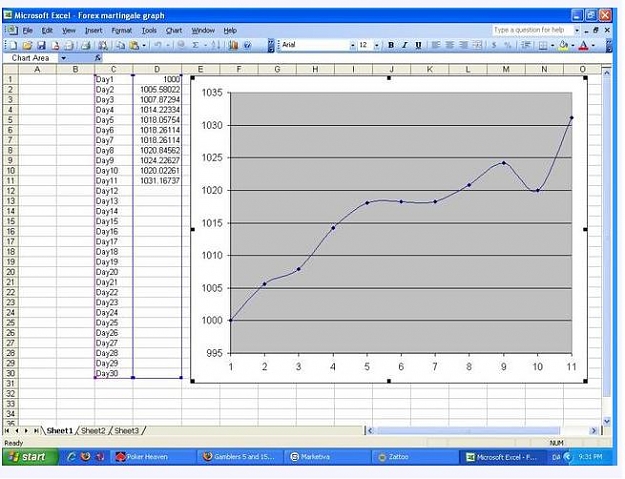The width and height of the screenshot is (625, 479).
Task: Click the AutoSum sigma icon
Action: pyautogui.click(x=195, y=45)
